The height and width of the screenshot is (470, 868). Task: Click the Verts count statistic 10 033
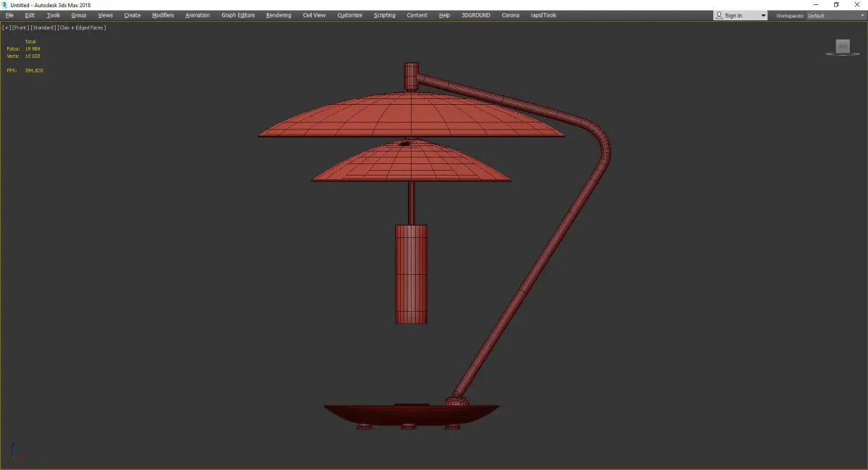[x=33, y=56]
